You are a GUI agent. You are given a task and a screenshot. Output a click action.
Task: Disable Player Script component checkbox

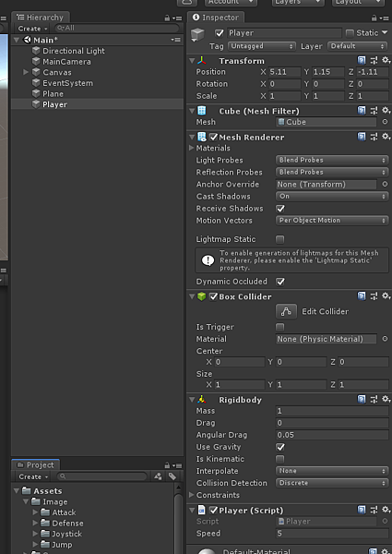tap(213, 511)
